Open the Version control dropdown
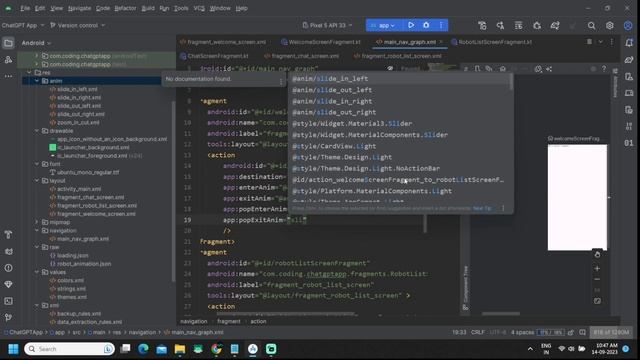640x360 pixels. coord(78,25)
